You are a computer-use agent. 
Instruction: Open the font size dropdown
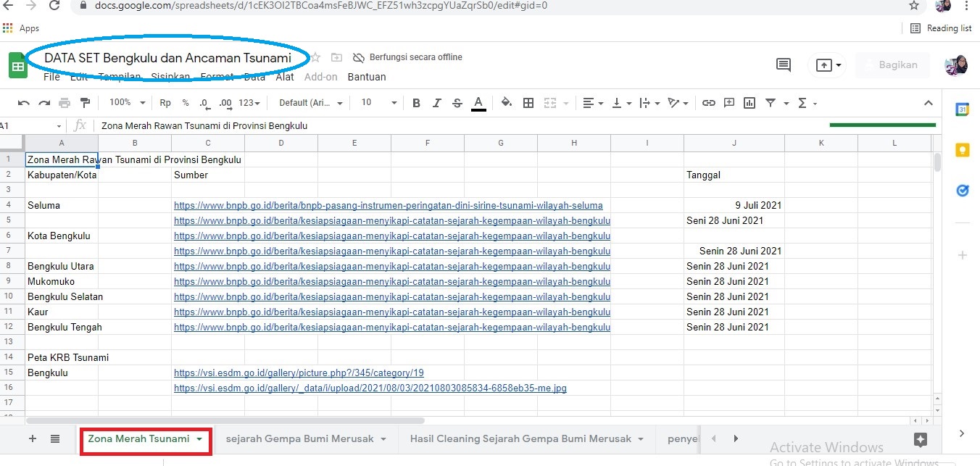click(378, 103)
